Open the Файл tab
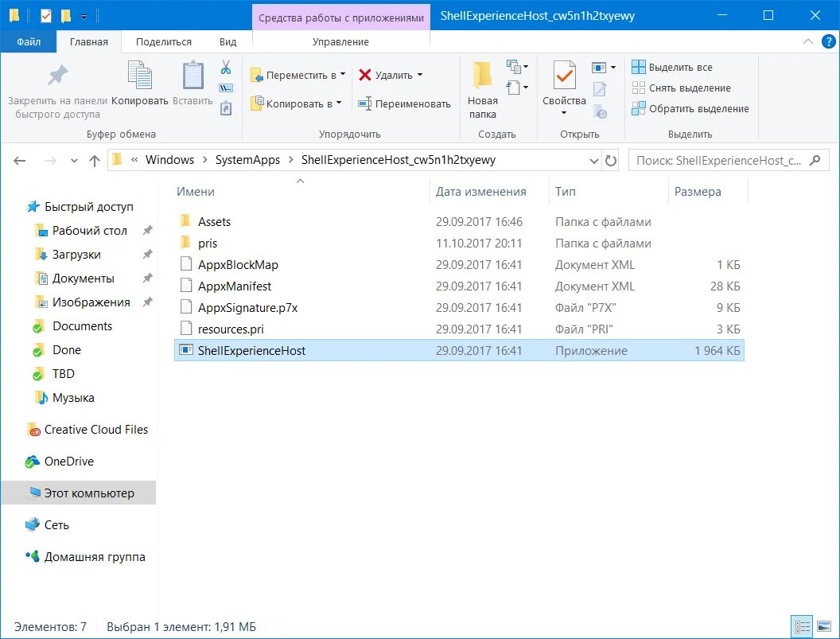This screenshot has height=639, width=840. [29, 42]
